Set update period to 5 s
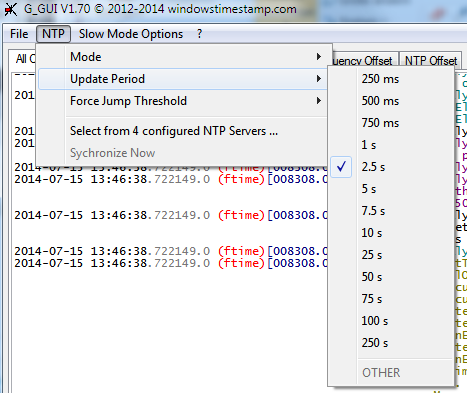The height and width of the screenshot is (393, 467). click(391, 189)
